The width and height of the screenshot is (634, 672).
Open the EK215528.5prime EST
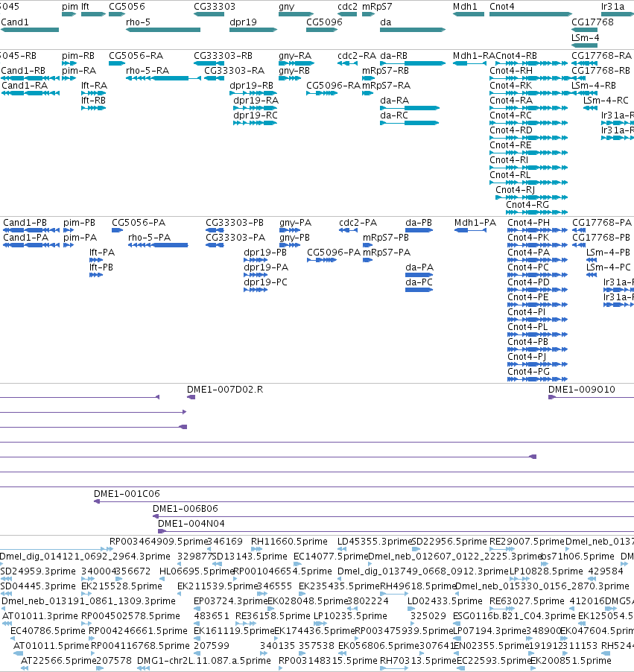coord(86,594)
